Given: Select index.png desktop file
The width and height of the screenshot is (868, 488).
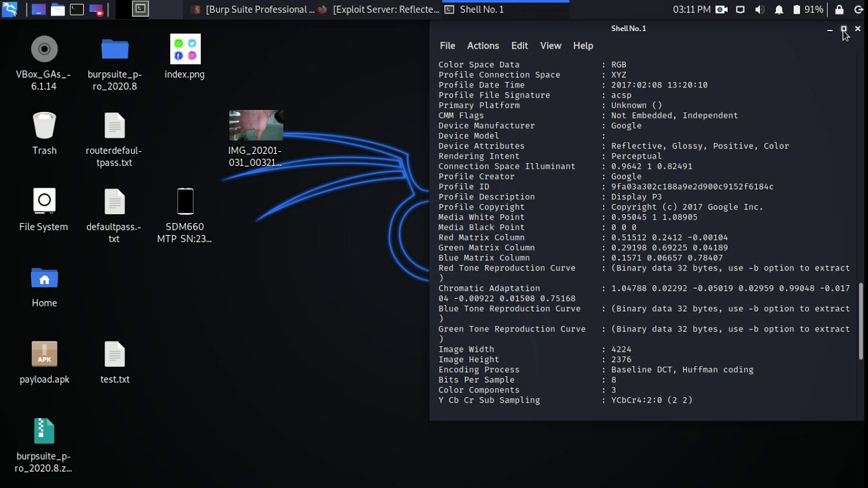Looking at the screenshot, I should 184,57.
